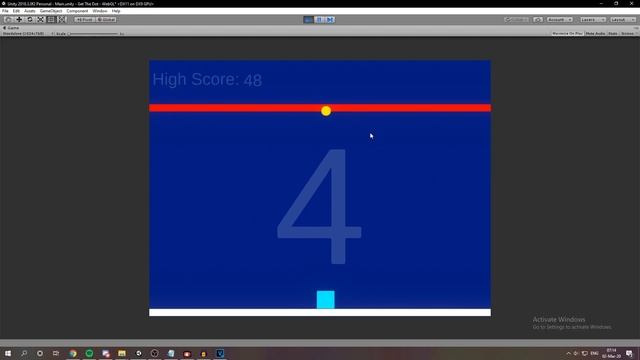Open File Explorer from the taskbar

pyautogui.click(x=122, y=353)
